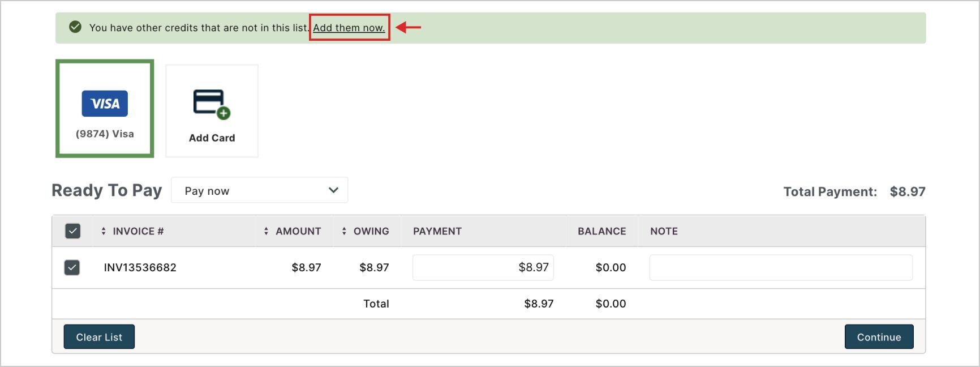Click the empty Note input field
The width and height of the screenshot is (980, 367).
[780, 267]
